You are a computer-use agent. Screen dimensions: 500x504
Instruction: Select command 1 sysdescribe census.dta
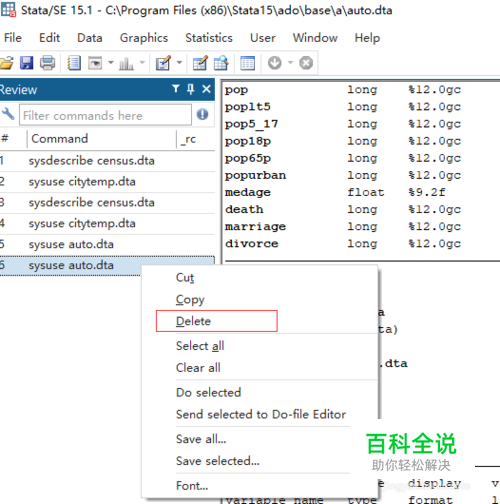pyautogui.click(x=107, y=161)
